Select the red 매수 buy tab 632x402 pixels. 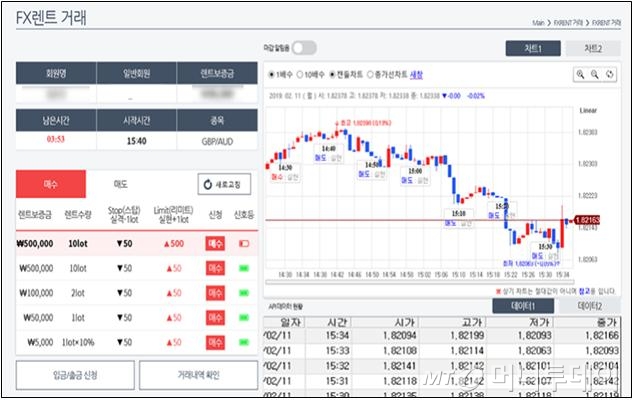(51, 184)
